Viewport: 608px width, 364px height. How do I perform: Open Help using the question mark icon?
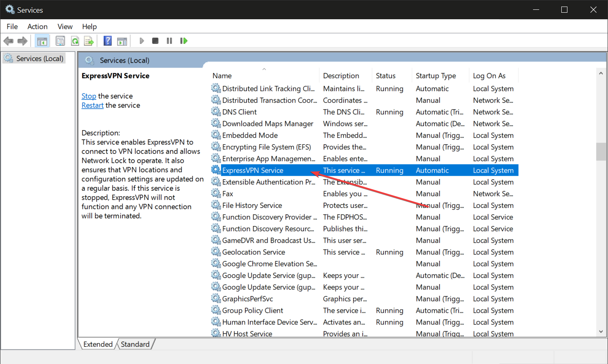(107, 41)
